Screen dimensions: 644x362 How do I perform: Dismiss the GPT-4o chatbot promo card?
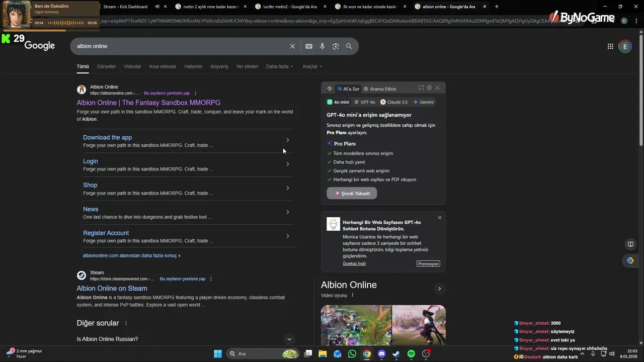[x=440, y=218]
